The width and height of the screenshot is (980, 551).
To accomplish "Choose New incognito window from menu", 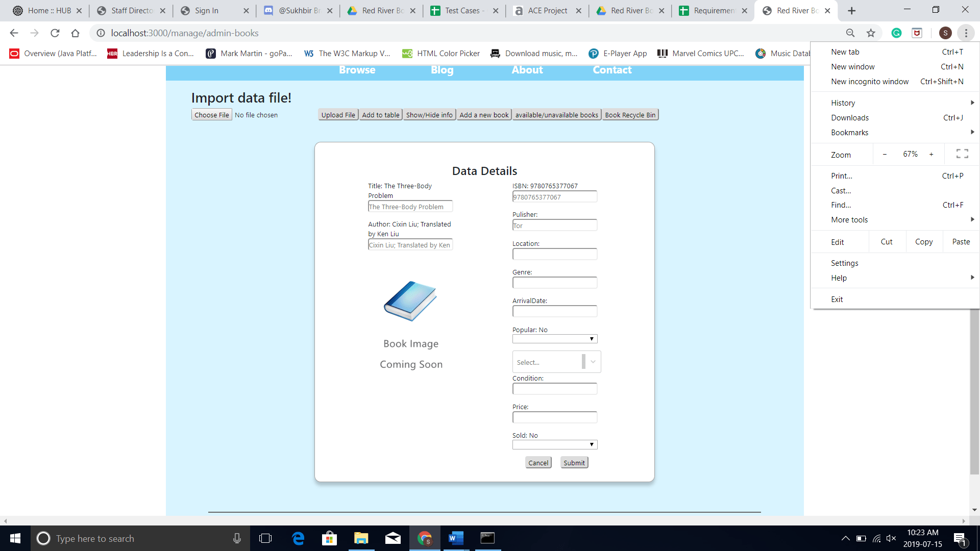I will (x=870, y=82).
